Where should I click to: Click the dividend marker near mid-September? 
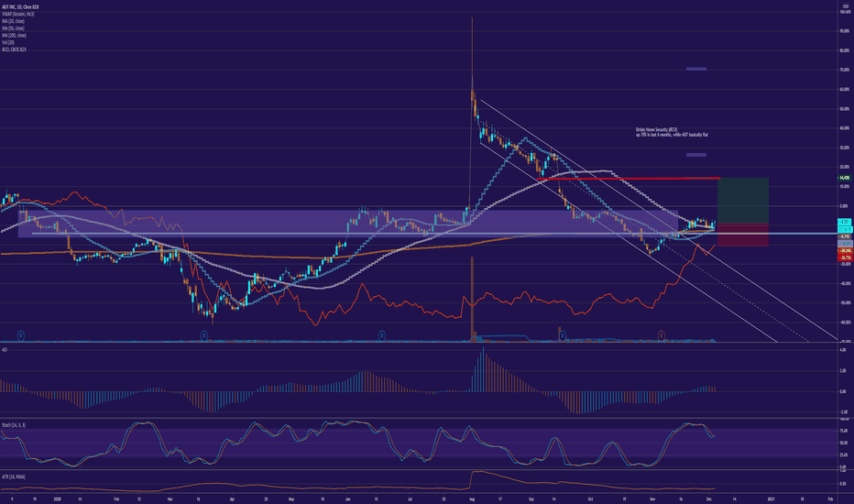(563, 335)
